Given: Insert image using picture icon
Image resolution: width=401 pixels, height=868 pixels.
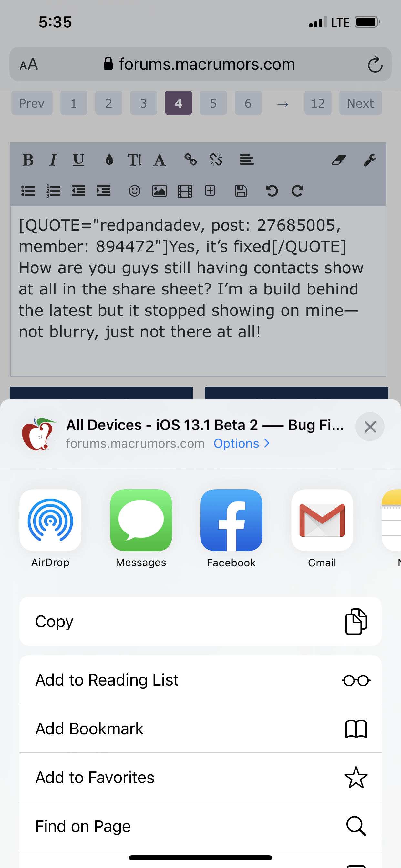Looking at the screenshot, I should click(159, 191).
